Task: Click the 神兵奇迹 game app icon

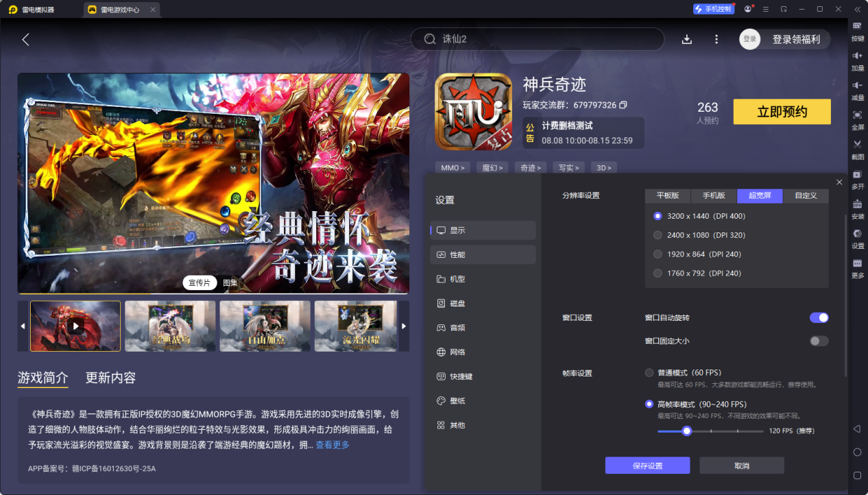Action: pyautogui.click(x=473, y=112)
